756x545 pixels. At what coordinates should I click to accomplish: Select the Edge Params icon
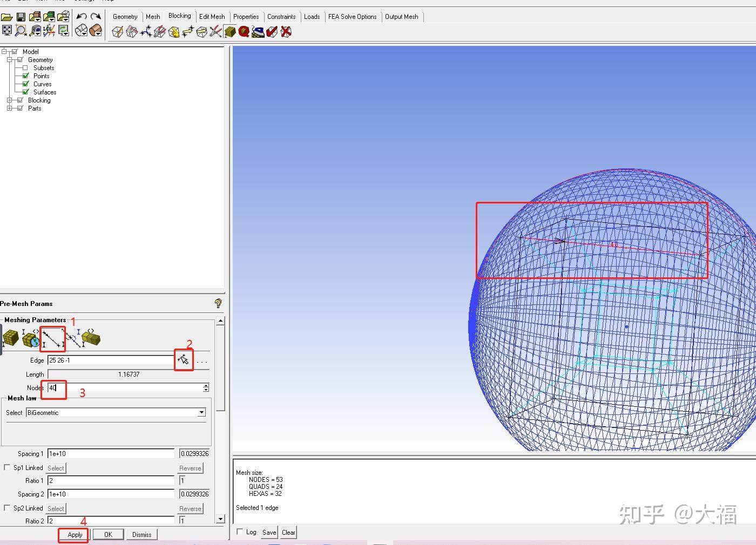(x=53, y=339)
